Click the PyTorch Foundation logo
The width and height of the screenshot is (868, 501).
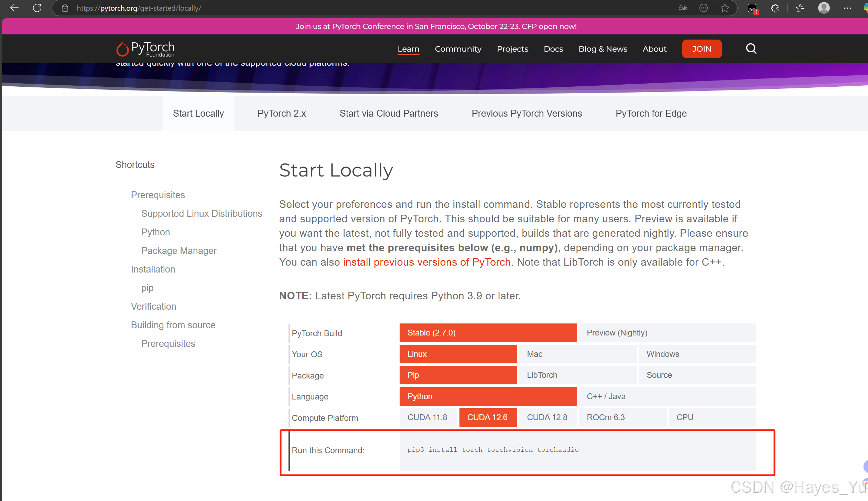coord(145,49)
